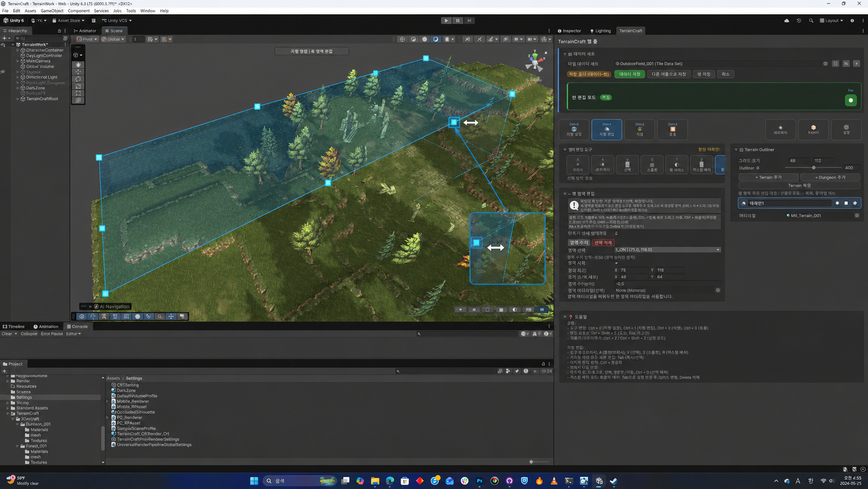Click the Export icon button in TerrainCraft
Viewport: 868px width, 489px height.
[813, 129]
